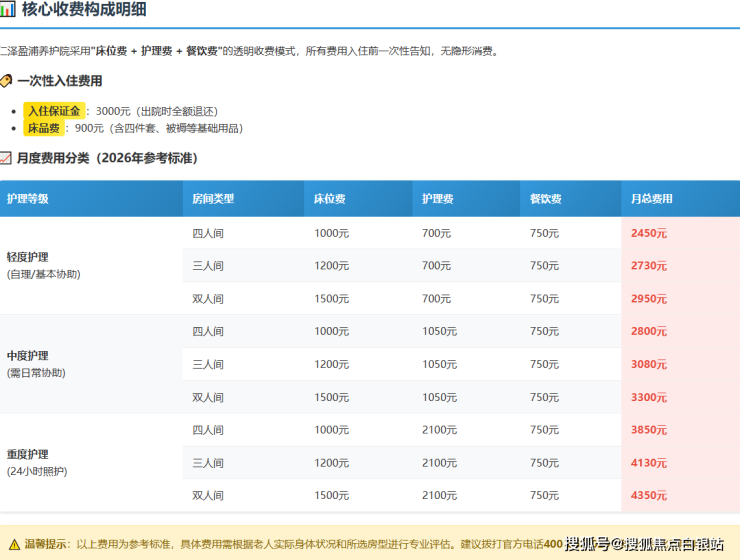Image resolution: width=740 pixels, height=560 pixels.
Task: Click the 床位费 column header
Action: pyautogui.click(x=329, y=199)
